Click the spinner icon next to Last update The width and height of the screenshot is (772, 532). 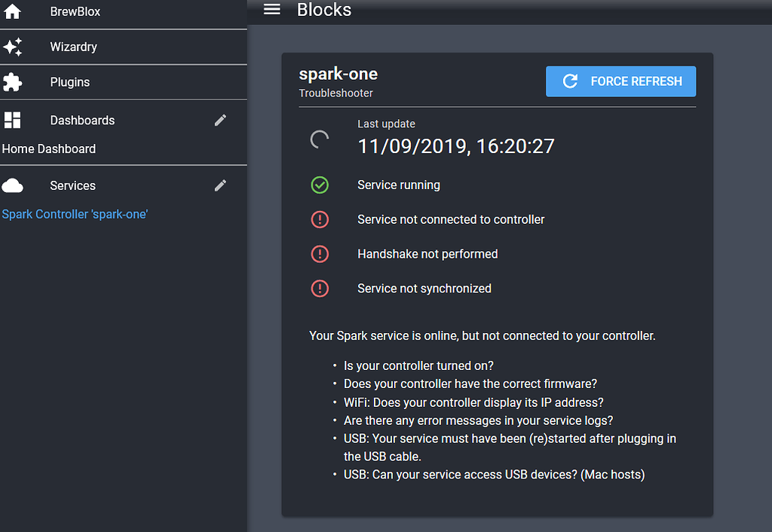[320, 139]
